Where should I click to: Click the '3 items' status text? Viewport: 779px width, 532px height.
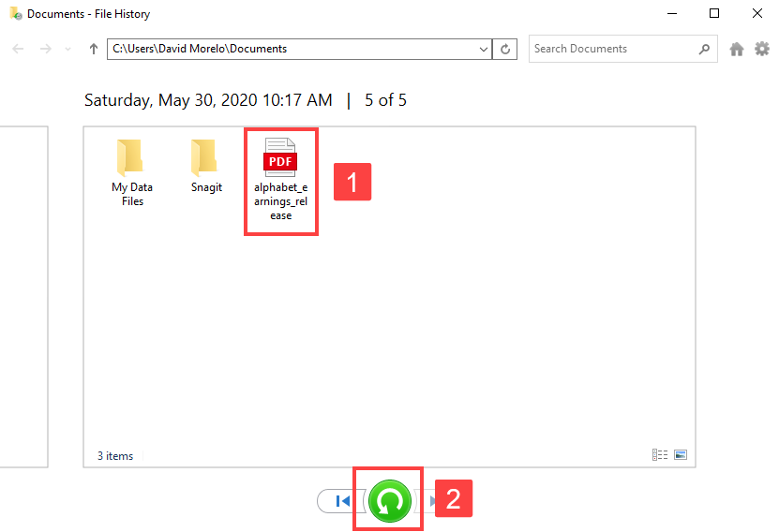coord(115,455)
